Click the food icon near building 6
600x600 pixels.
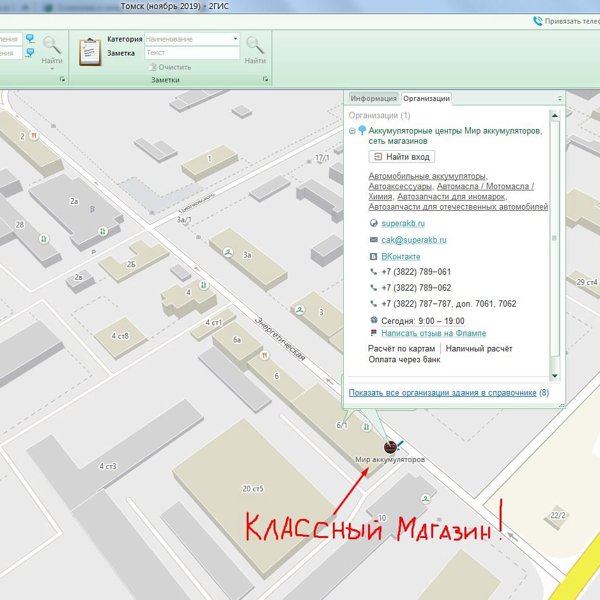pyautogui.click(x=264, y=355)
